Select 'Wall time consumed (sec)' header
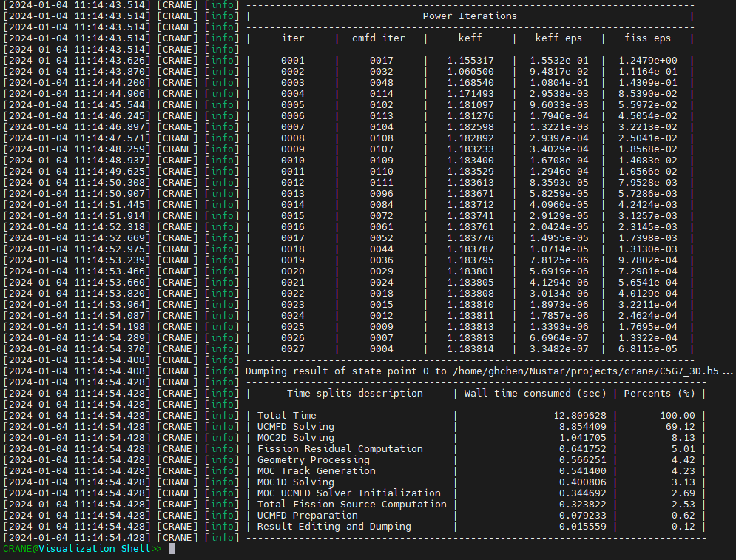This screenshot has height=560, width=736. point(535,394)
